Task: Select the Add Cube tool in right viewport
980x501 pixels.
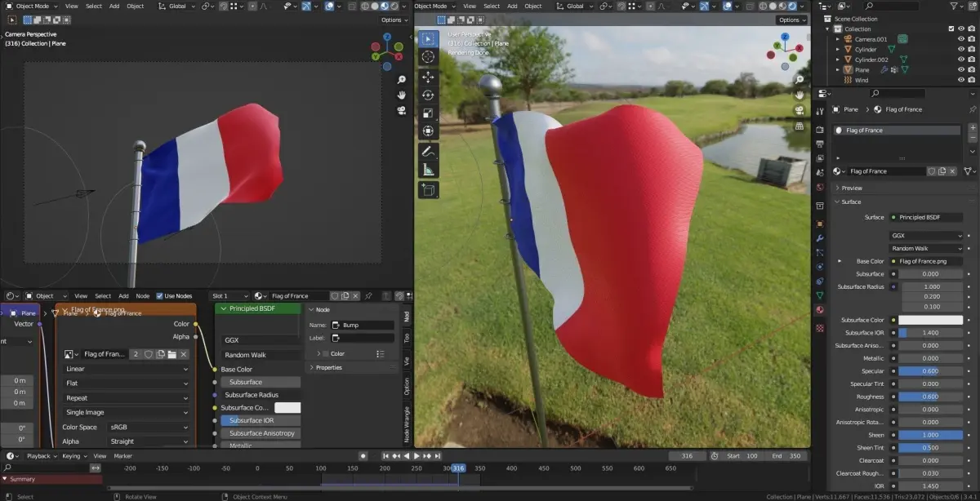Action: 429,190
